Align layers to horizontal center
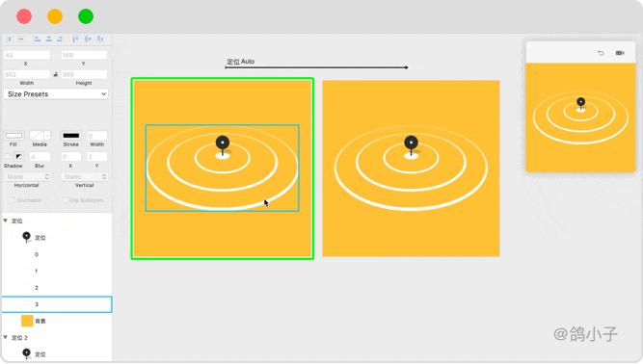Viewport: 643px width, 364px height. pos(49,39)
